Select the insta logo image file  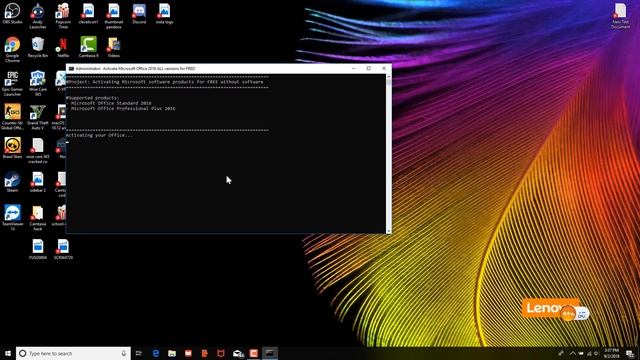click(x=164, y=13)
